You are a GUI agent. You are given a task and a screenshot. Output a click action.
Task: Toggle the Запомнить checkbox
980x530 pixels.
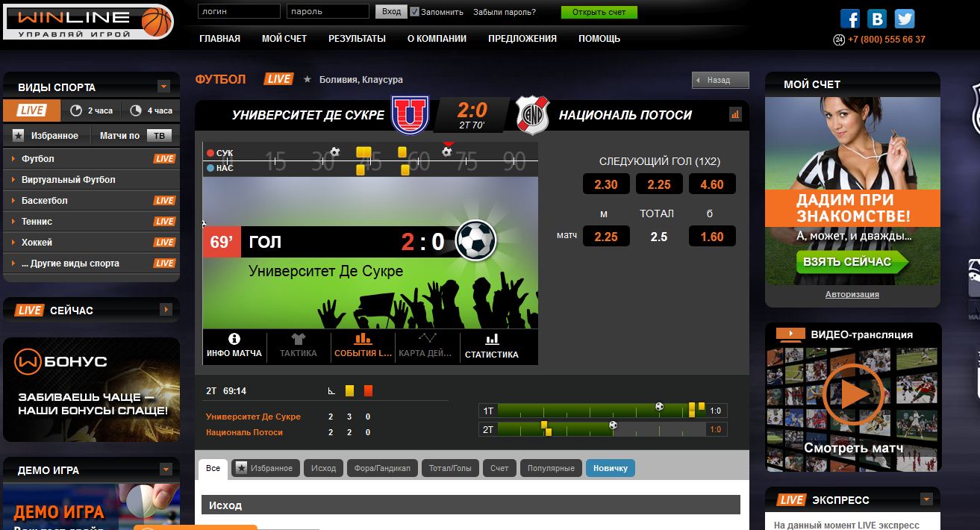(414, 12)
